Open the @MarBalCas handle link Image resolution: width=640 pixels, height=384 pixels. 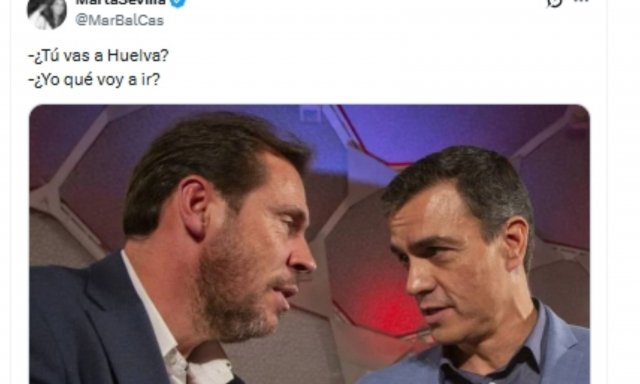click(120, 20)
